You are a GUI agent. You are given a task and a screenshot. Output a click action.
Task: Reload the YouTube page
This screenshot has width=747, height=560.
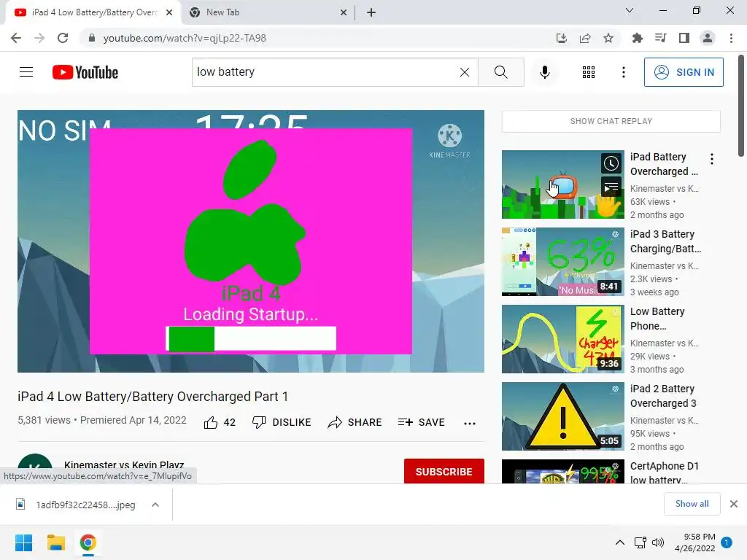point(63,38)
